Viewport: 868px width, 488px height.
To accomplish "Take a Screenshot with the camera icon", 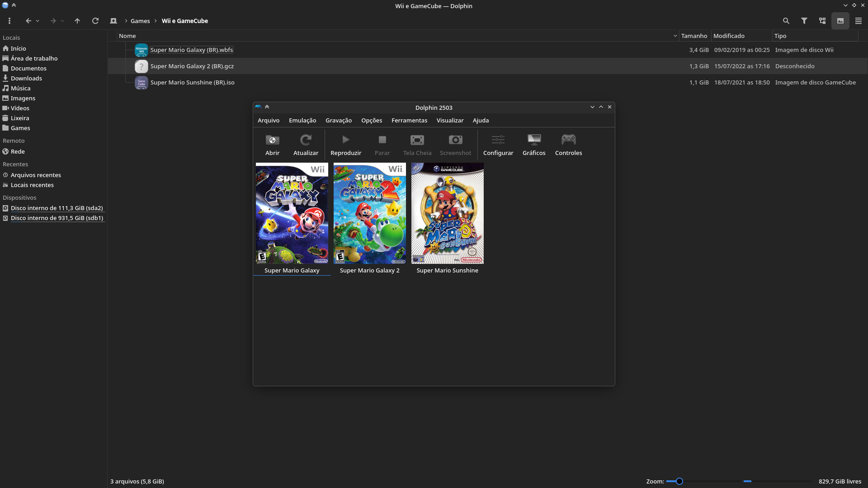I will pyautogui.click(x=455, y=140).
